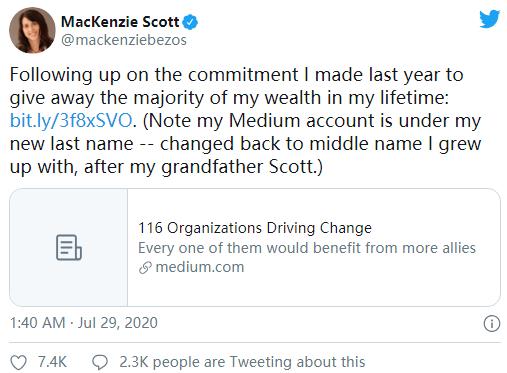This screenshot has width=507, height=373.
Task: Click the blue verified badge
Action: (191, 22)
